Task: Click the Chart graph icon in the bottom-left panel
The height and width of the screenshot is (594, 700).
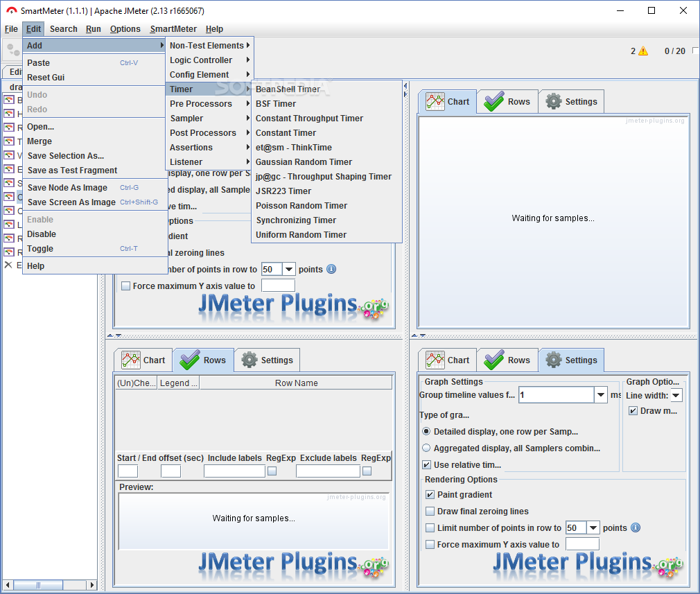Action: (x=131, y=360)
